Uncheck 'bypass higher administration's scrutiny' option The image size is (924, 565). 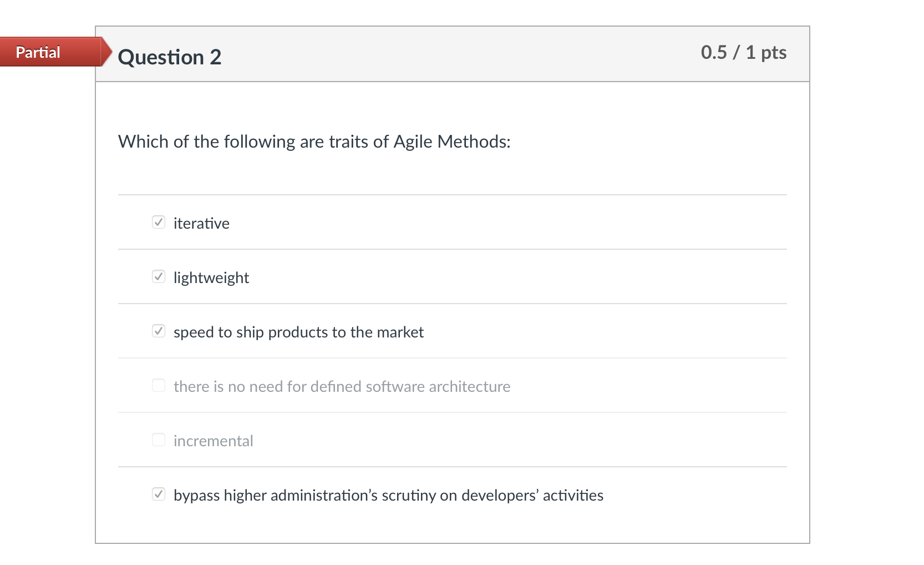[x=159, y=495]
